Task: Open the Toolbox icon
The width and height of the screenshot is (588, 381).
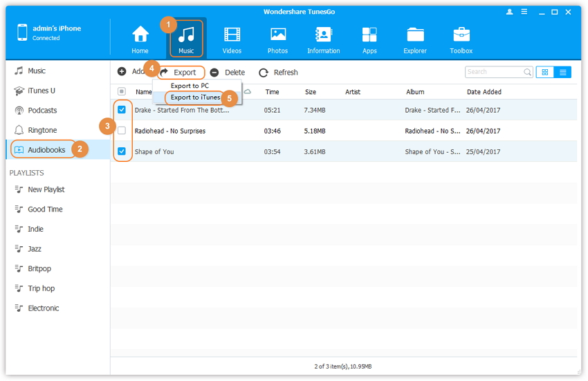Action: pyautogui.click(x=461, y=39)
